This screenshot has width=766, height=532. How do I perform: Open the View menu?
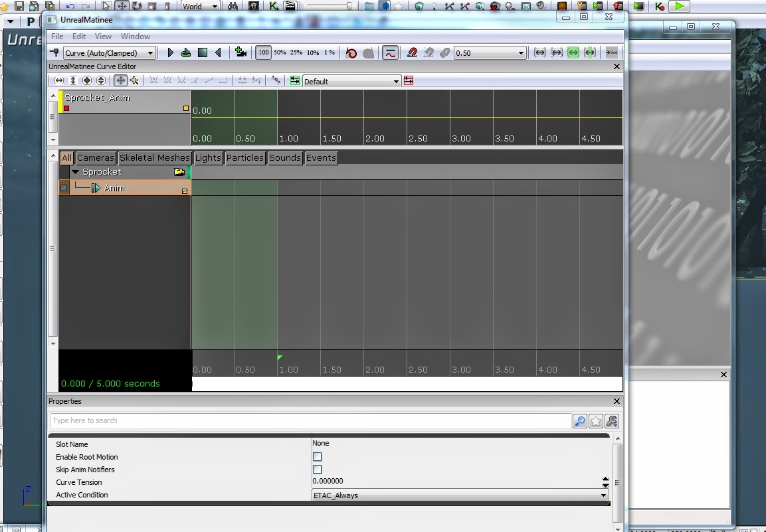tap(103, 36)
